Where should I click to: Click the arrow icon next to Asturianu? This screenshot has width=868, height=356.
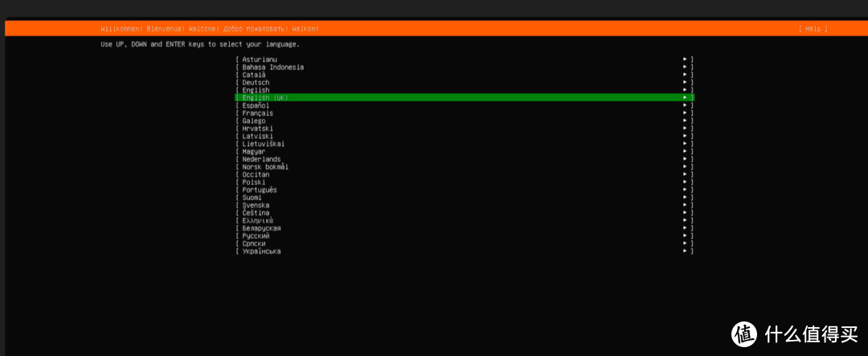686,59
